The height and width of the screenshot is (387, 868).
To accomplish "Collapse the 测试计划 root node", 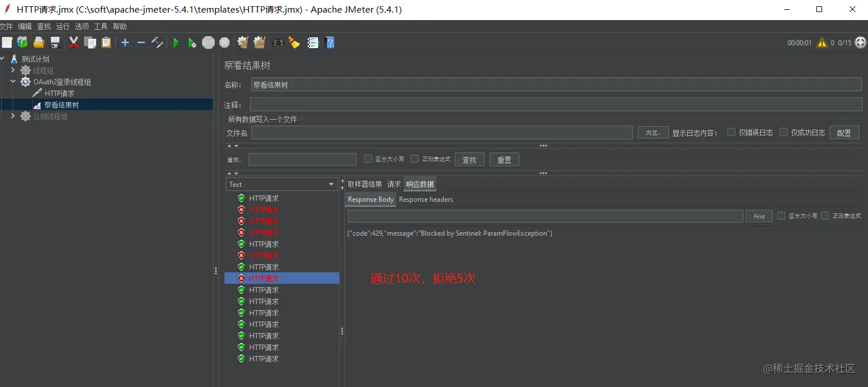I will click(3, 58).
